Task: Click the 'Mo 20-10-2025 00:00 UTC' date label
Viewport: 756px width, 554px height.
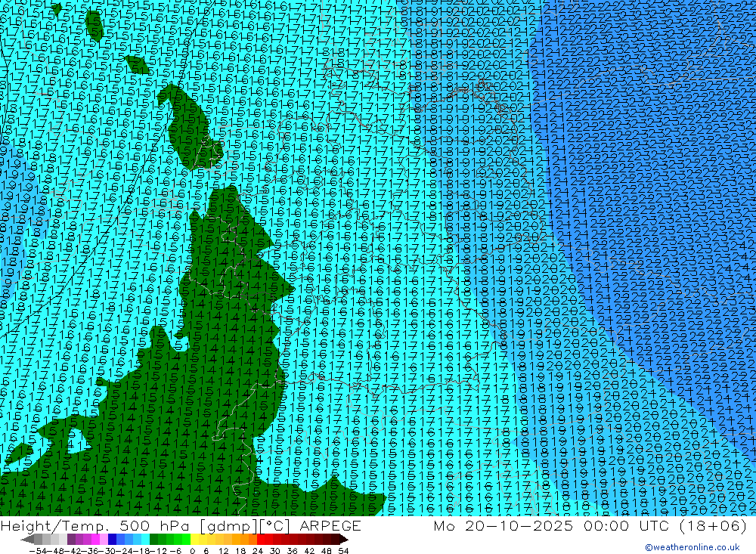Action: [553, 525]
